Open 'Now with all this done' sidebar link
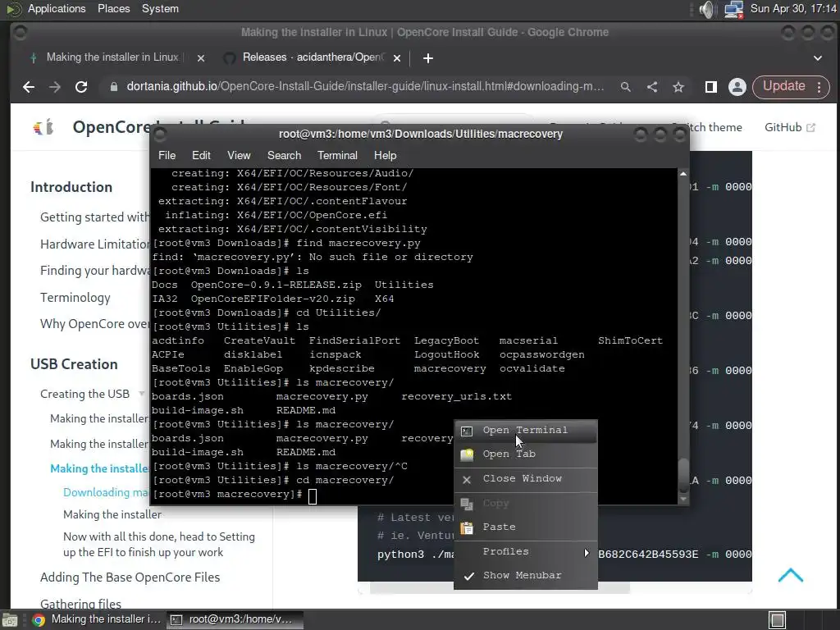The image size is (840, 630). [159, 545]
